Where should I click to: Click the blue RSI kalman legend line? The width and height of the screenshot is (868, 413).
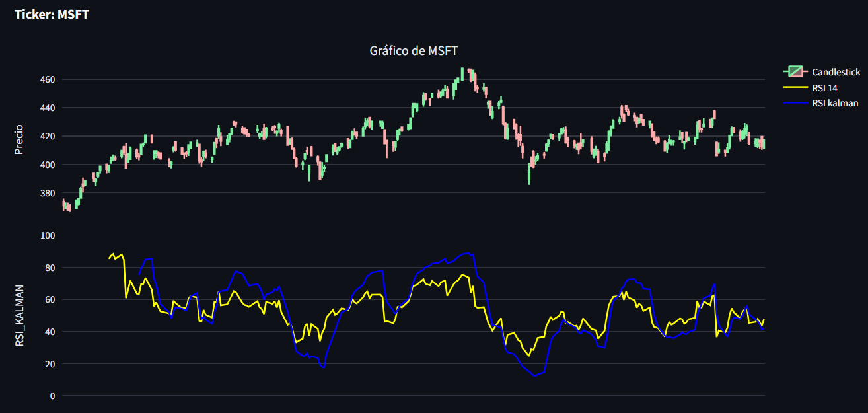pos(795,103)
